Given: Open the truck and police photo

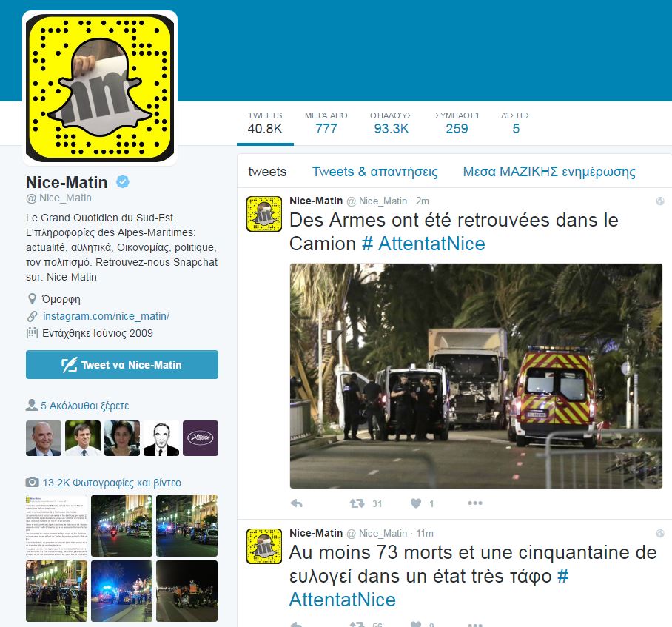Looking at the screenshot, I should point(475,375).
